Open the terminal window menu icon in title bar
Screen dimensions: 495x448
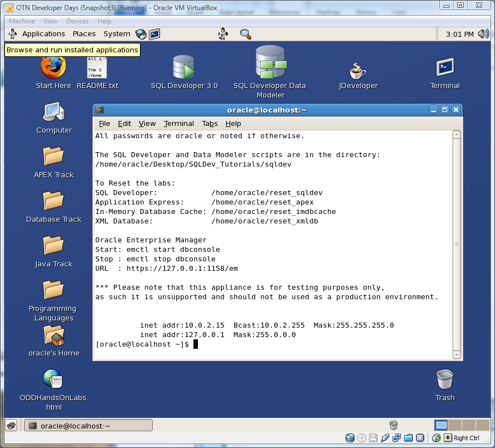(100, 110)
